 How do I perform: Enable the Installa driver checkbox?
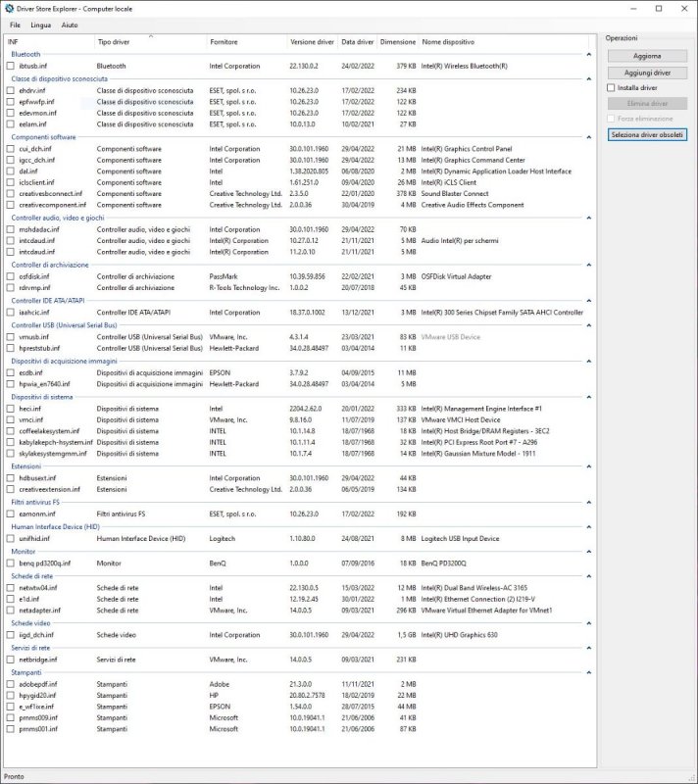tap(611, 87)
